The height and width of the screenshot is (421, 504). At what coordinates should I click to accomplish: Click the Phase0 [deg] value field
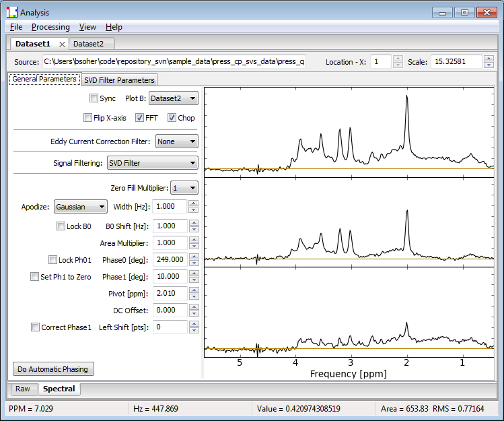pyautogui.click(x=170, y=259)
